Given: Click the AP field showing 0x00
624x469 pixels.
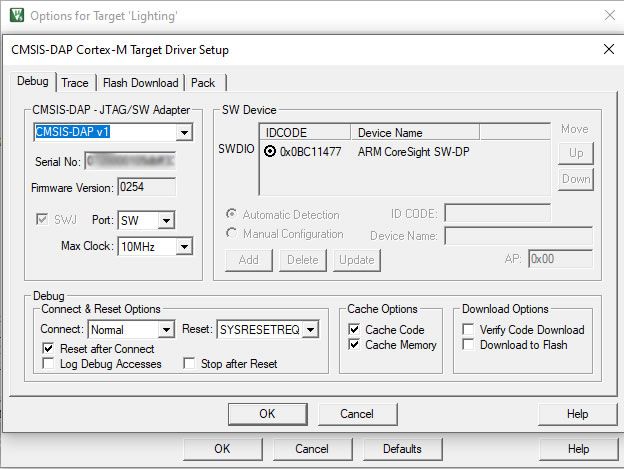Looking at the screenshot, I should coord(560,259).
